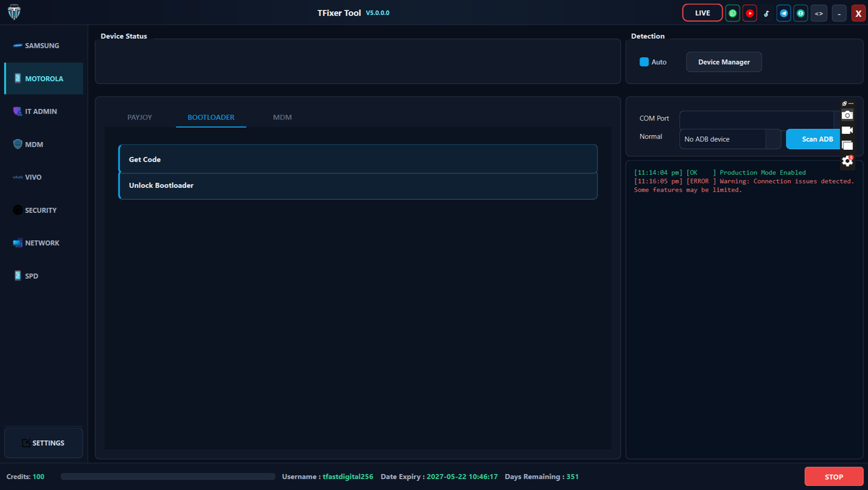This screenshot has width=868, height=490.
Task: Select SAMSUNG in the sidebar
Action: click(x=44, y=46)
